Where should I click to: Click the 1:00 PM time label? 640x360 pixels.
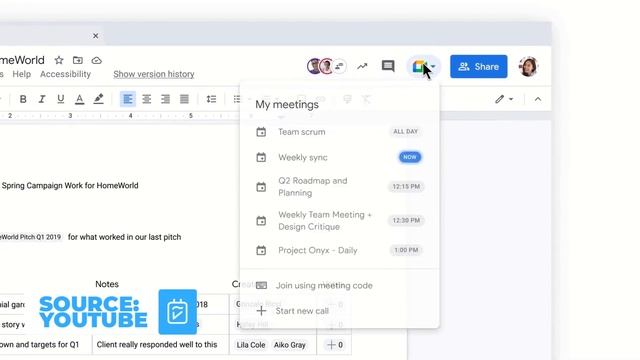(x=406, y=250)
